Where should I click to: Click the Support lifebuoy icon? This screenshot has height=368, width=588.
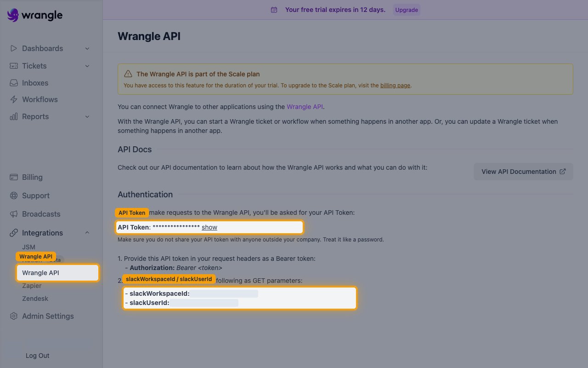click(x=14, y=195)
